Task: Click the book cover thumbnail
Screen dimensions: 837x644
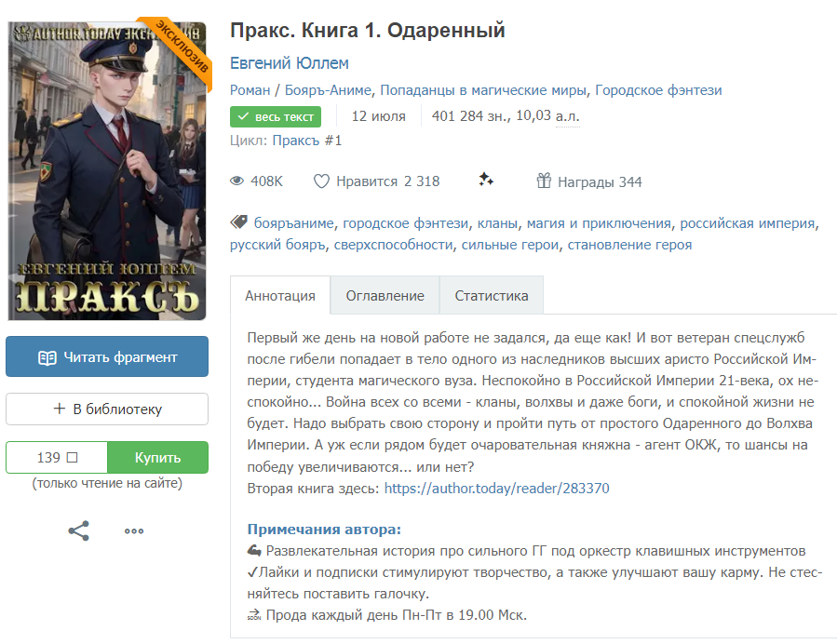Action: 107,170
